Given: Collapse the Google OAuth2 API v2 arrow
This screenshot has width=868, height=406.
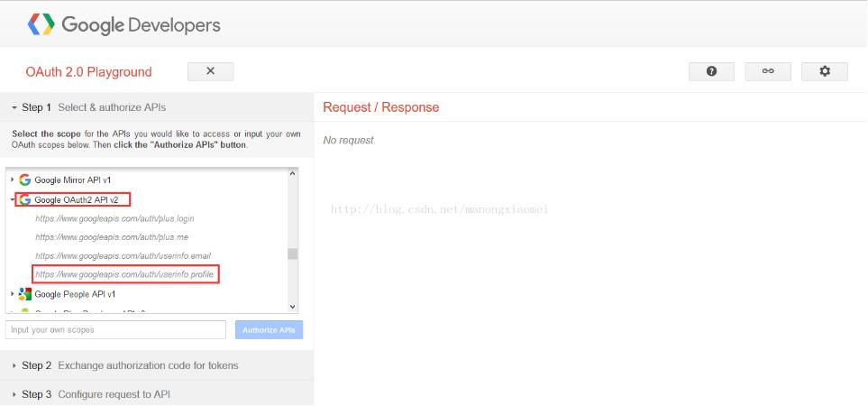Looking at the screenshot, I should click(x=13, y=199).
